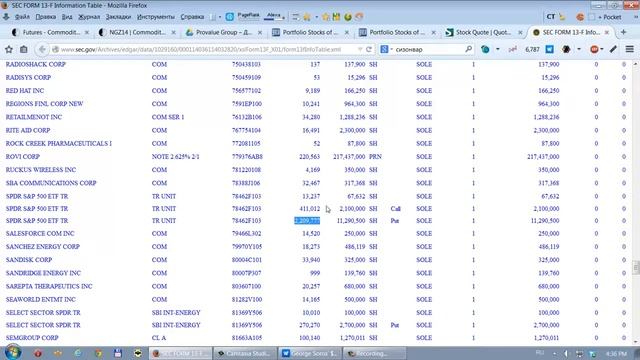This screenshot has height=360, width=640.
Task: Switch to Stock Quote tab
Action: 484,32
